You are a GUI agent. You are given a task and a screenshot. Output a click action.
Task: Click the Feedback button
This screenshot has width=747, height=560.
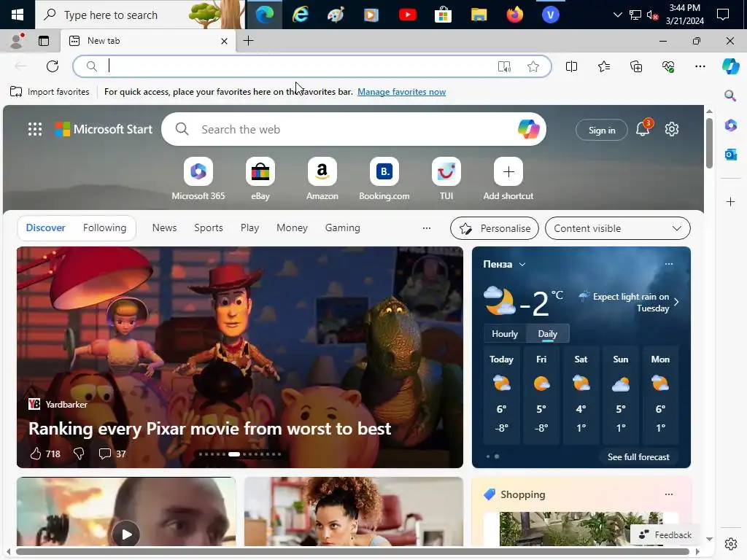click(x=665, y=534)
